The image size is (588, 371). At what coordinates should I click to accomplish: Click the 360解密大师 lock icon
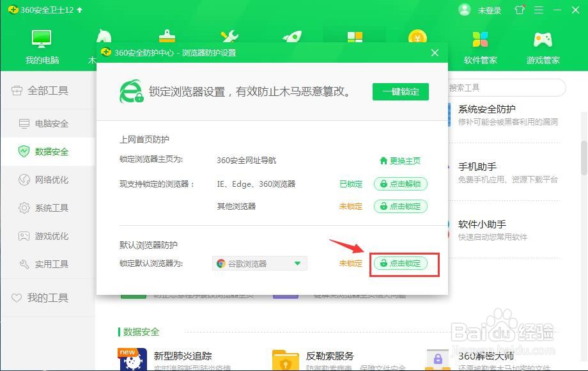pos(438,360)
